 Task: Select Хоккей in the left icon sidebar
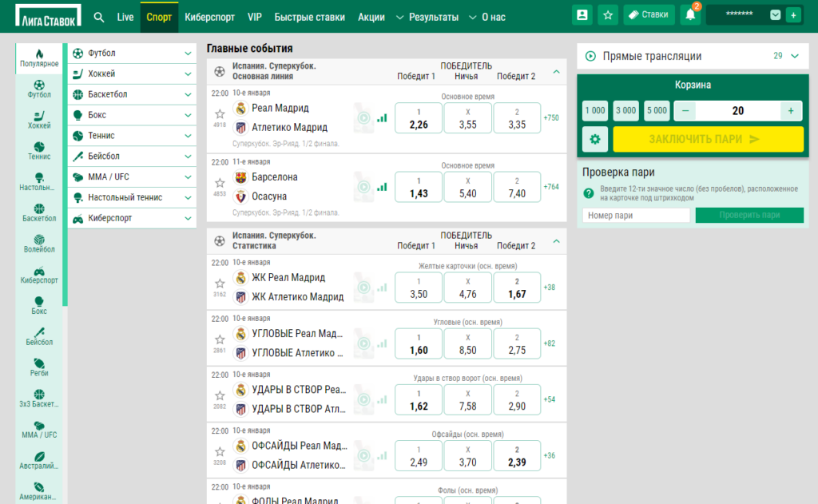(x=39, y=120)
